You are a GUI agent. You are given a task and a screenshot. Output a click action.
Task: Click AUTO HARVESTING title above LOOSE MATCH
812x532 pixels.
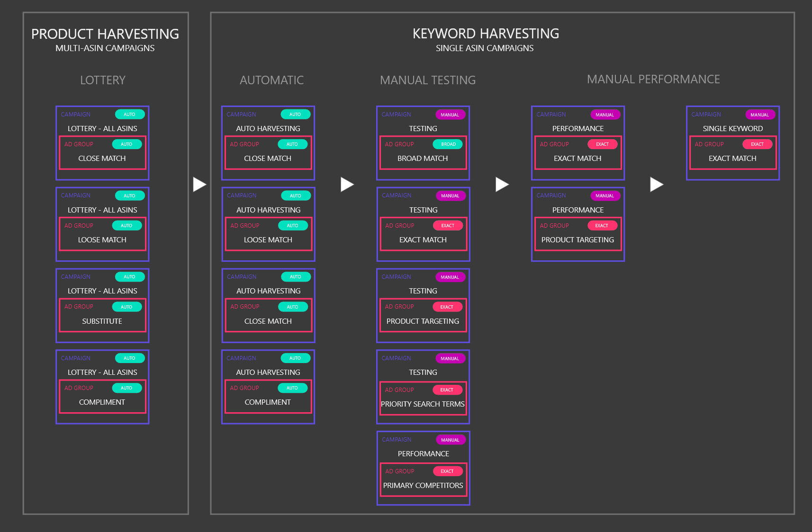[x=269, y=210]
